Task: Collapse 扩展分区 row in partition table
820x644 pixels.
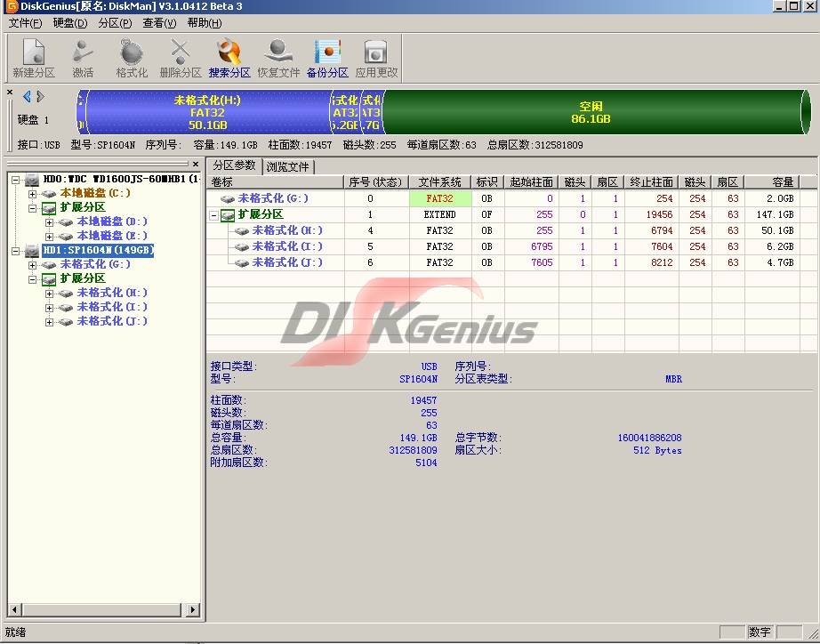Action: (213, 215)
